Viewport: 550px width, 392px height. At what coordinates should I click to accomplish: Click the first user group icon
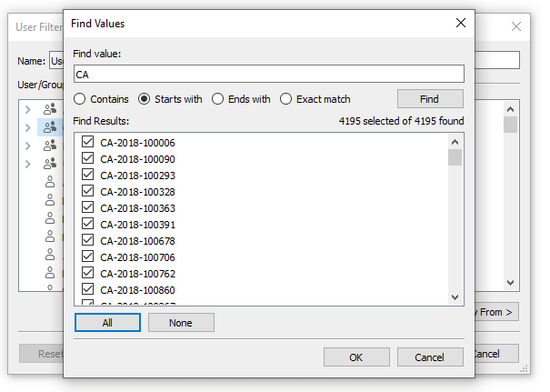pyautogui.click(x=50, y=109)
